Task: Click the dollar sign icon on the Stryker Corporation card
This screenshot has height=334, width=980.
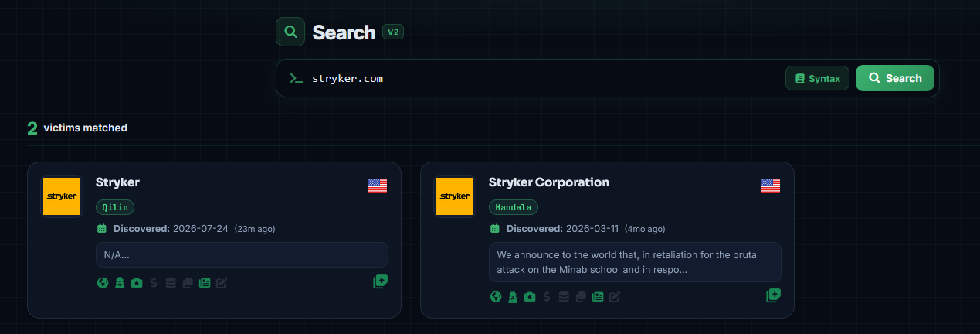Action: (x=547, y=297)
